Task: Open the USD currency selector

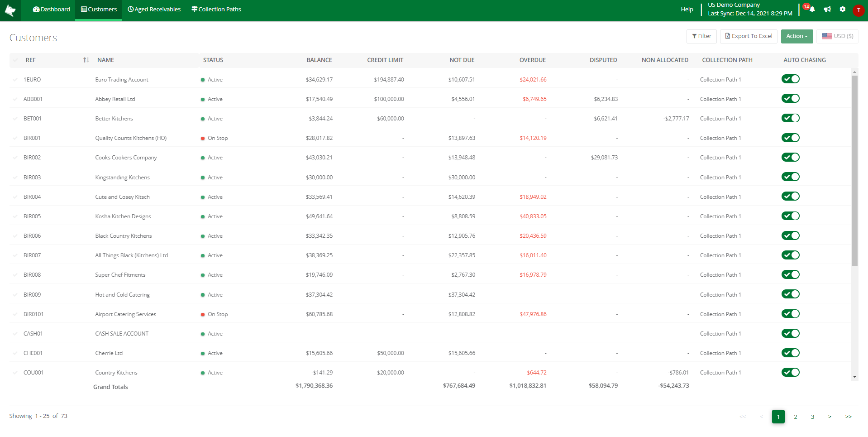Action: [837, 36]
